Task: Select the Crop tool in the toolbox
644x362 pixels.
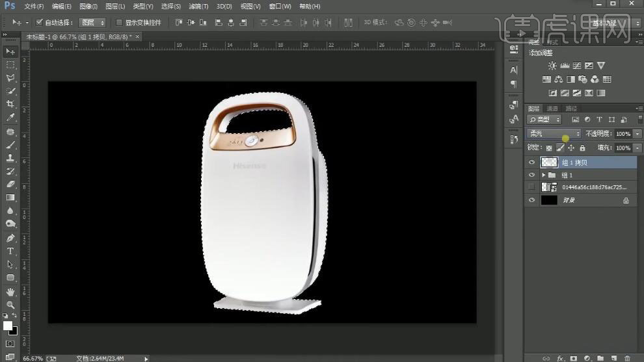Action: click(10, 104)
